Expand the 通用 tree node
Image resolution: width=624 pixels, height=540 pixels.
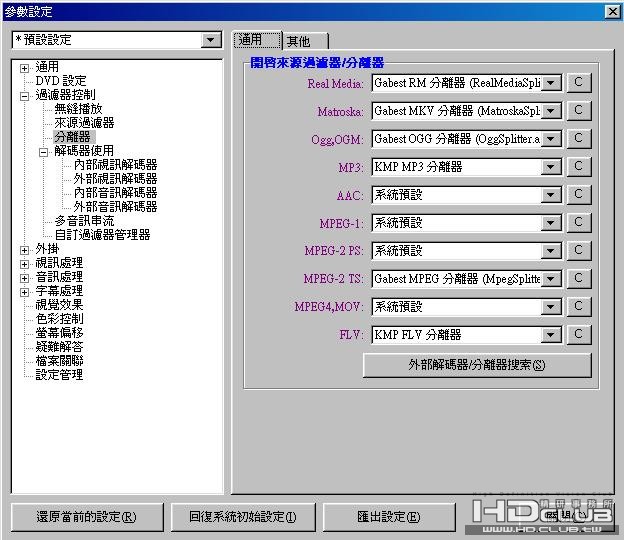click(x=24, y=68)
